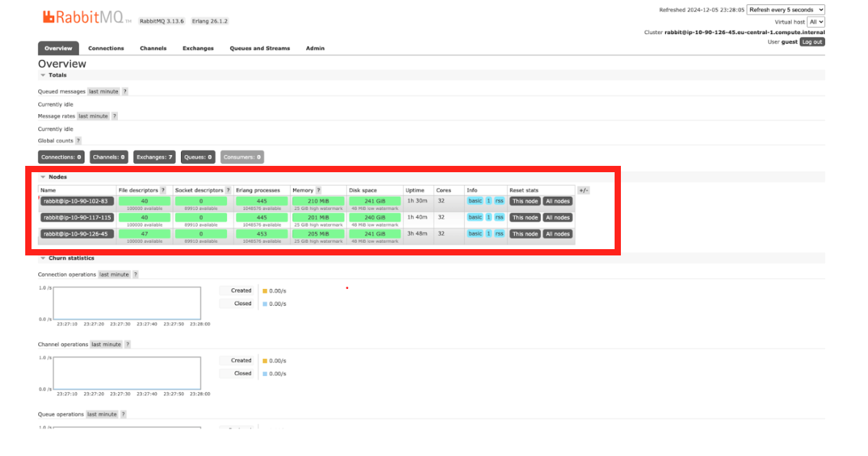Change Message rates last minute range

pyautogui.click(x=93, y=116)
